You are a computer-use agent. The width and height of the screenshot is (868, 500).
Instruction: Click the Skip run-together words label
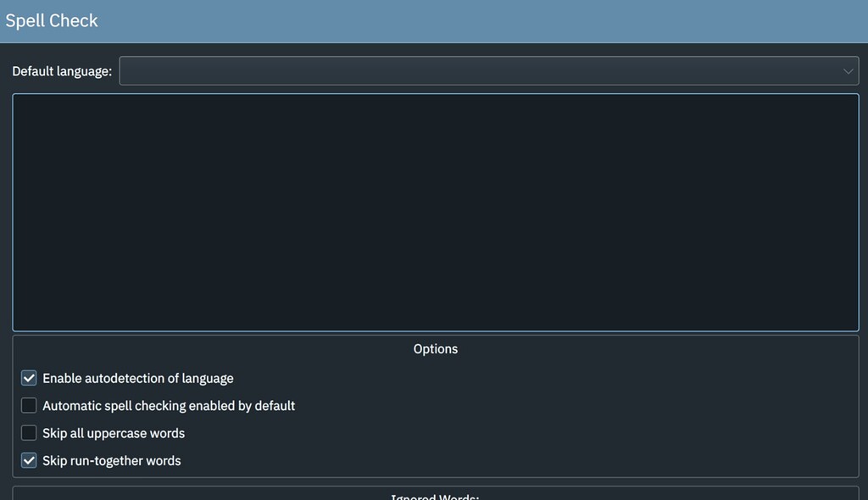(x=110, y=460)
